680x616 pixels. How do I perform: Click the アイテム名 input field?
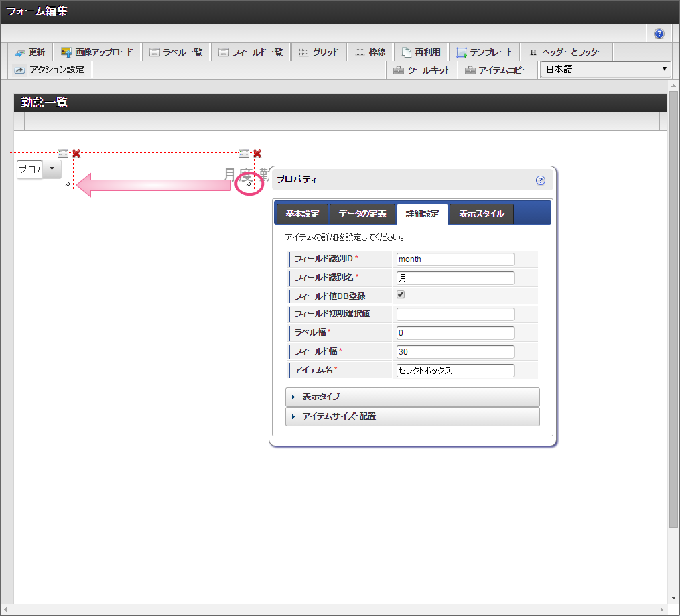(x=456, y=371)
